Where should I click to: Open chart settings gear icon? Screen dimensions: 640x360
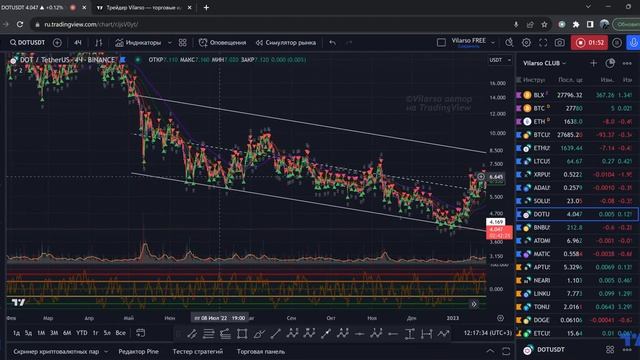[526, 42]
